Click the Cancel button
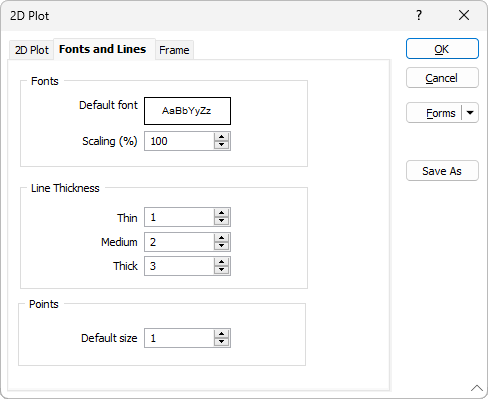The image size is (488, 399). [442, 78]
